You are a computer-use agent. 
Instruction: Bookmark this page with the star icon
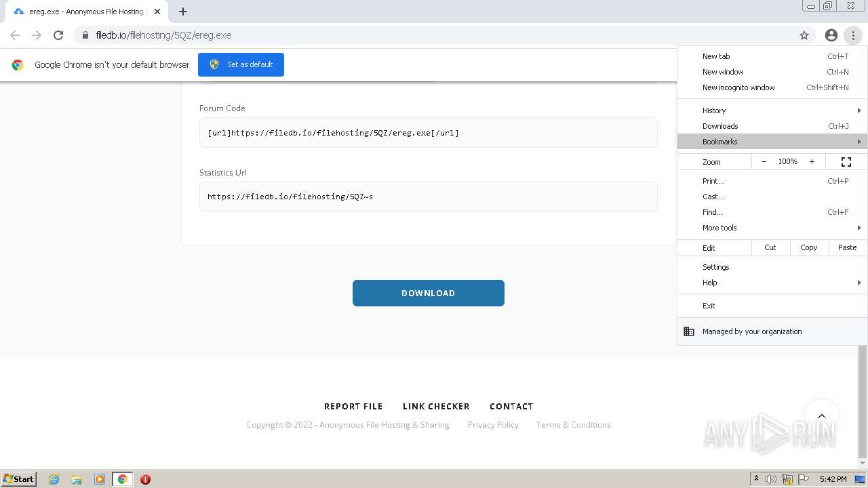point(804,35)
